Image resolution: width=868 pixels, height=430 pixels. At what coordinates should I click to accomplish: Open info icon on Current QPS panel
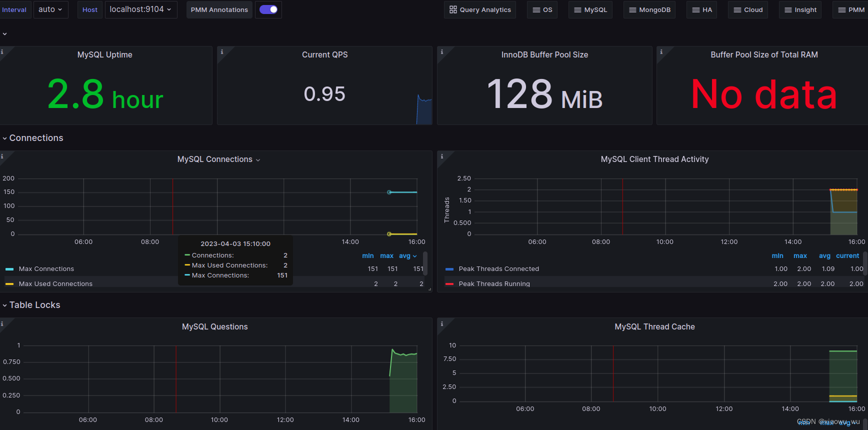tap(222, 51)
